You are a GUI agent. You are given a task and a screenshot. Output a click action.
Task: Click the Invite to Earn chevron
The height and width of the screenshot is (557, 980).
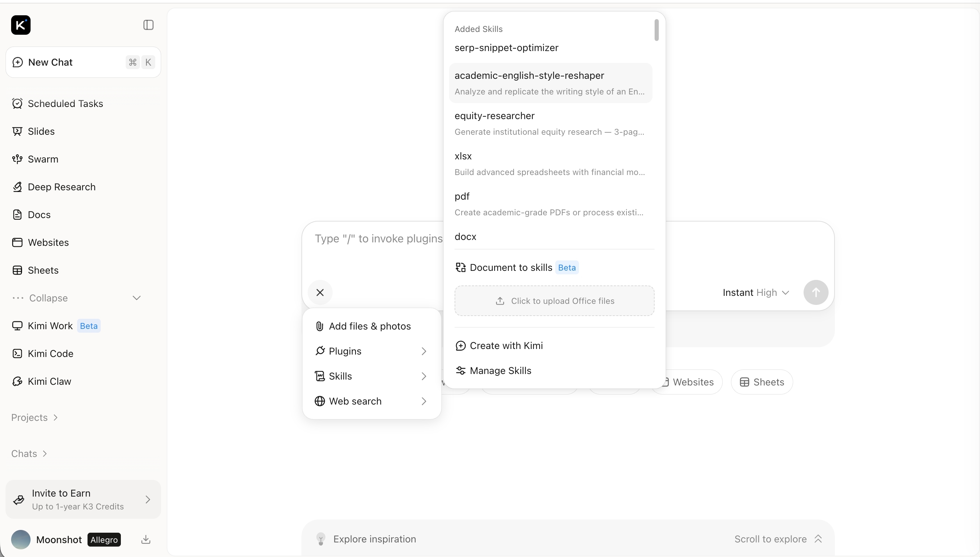(x=148, y=500)
